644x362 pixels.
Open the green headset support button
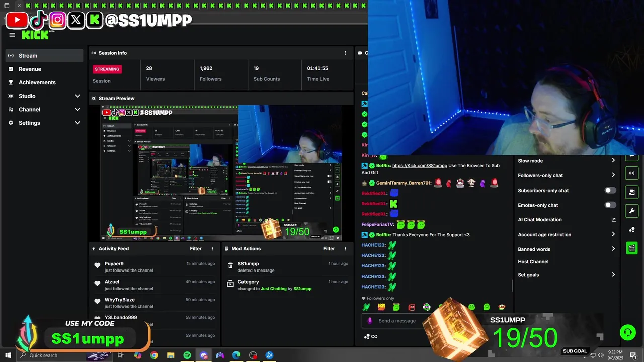click(x=627, y=332)
